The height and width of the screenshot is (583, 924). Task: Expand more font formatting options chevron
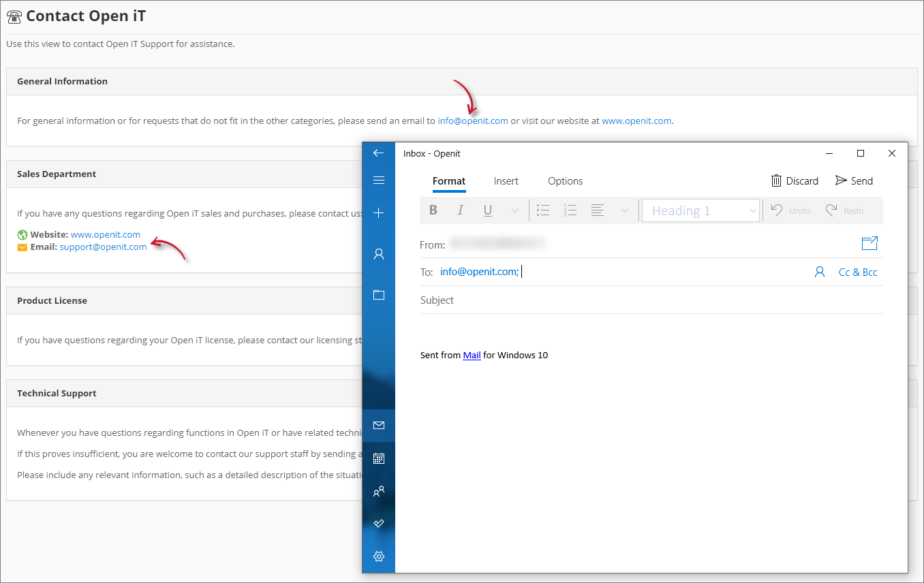pyautogui.click(x=514, y=210)
